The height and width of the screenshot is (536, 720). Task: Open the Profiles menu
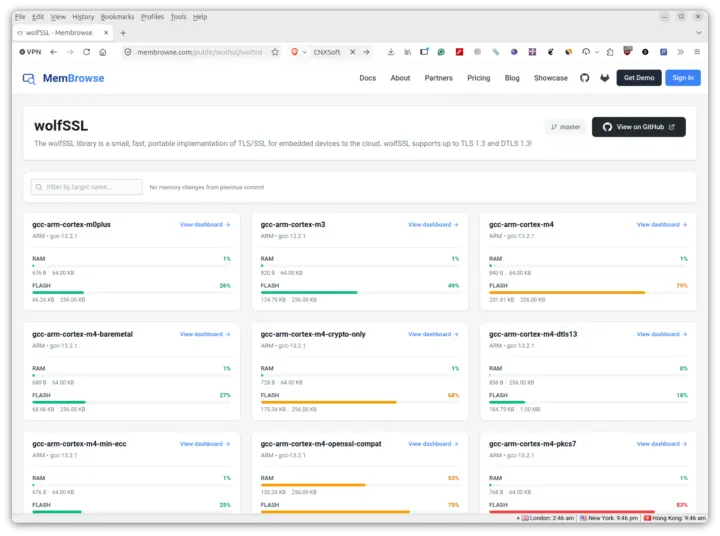click(152, 17)
